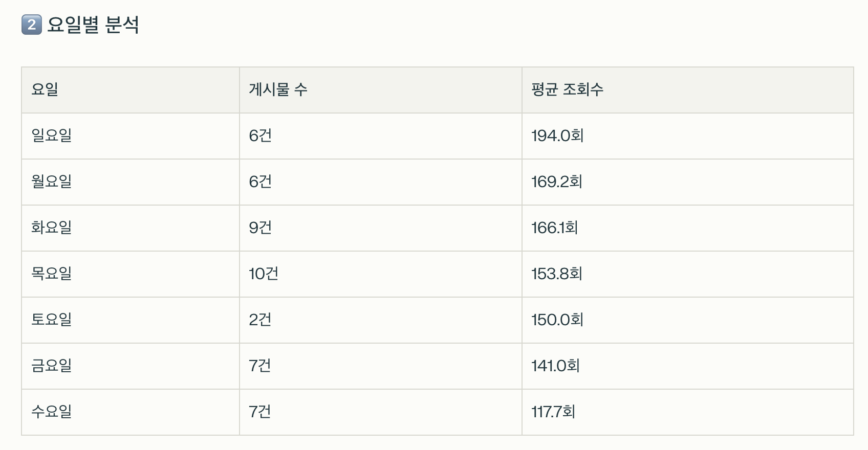Click the 금요일 cell
The image size is (868, 450).
(52, 366)
